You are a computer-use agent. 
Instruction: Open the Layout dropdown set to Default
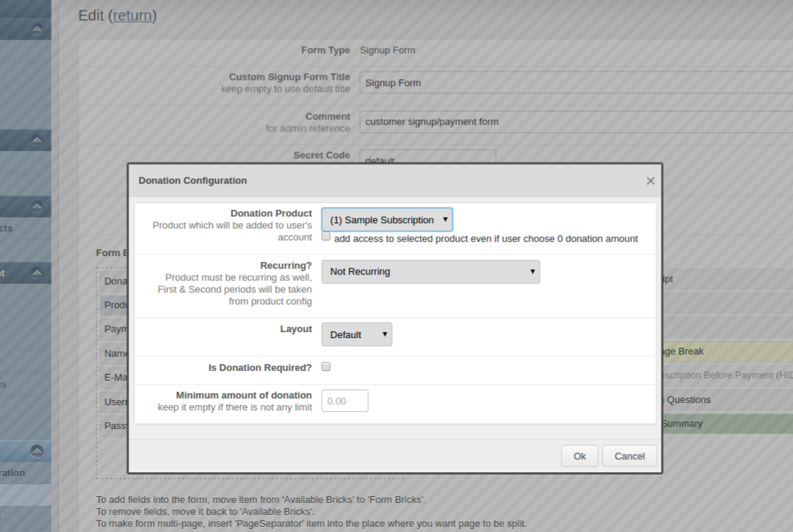[356, 334]
